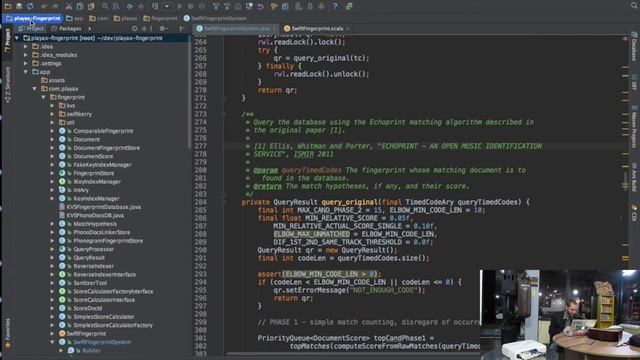Screen dimensions: 640x360
Task: Click the Synchronize toolbar icon
Action: click(30, 6)
